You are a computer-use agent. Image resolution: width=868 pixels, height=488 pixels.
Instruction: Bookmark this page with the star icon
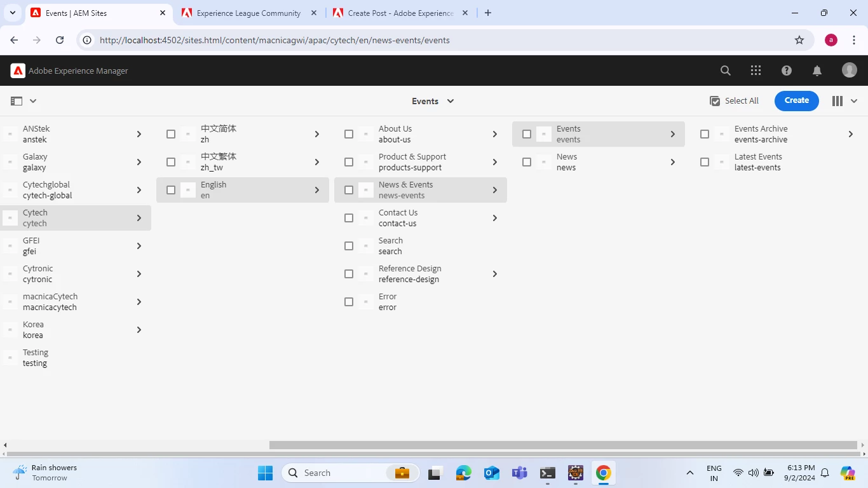[x=799, y=40]
